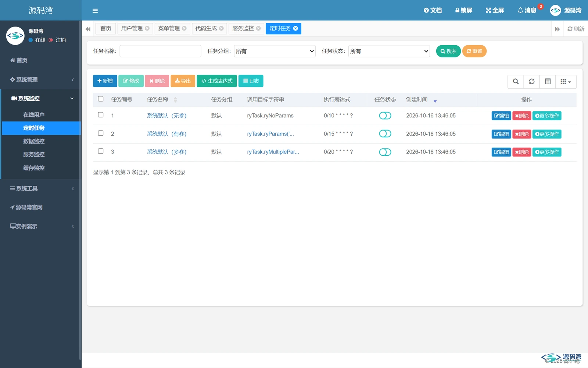Click 更多操作 for task row 2
Screen dimensions: 588x368
547,134
